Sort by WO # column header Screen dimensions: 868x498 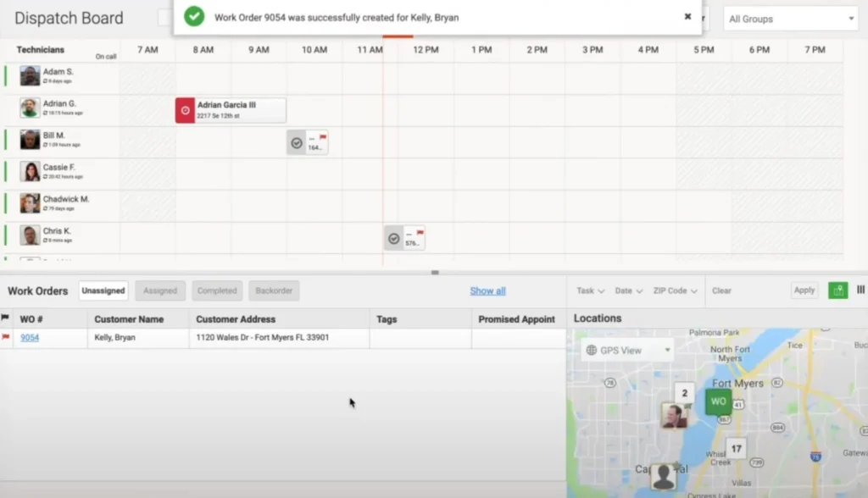(31, 319)
